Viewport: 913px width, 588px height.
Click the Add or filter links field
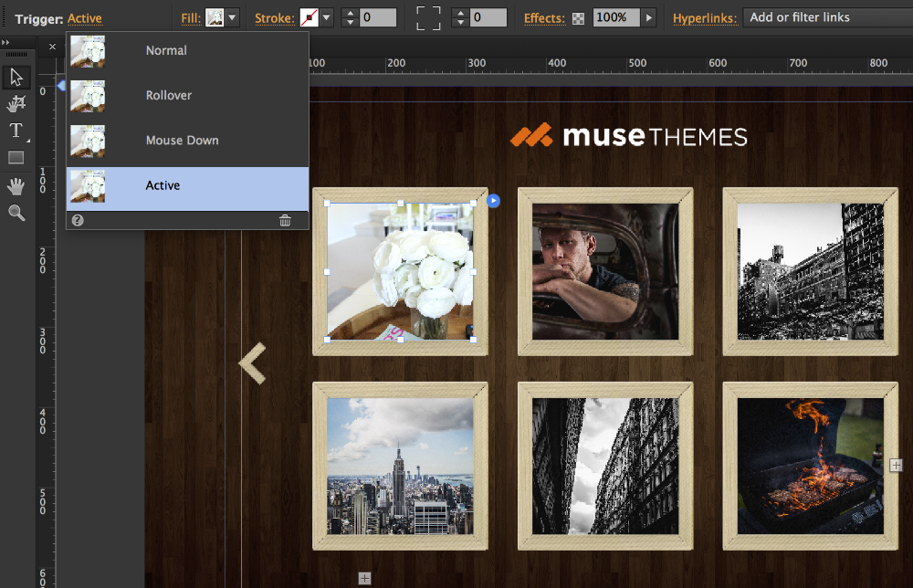tap(826, 17)
